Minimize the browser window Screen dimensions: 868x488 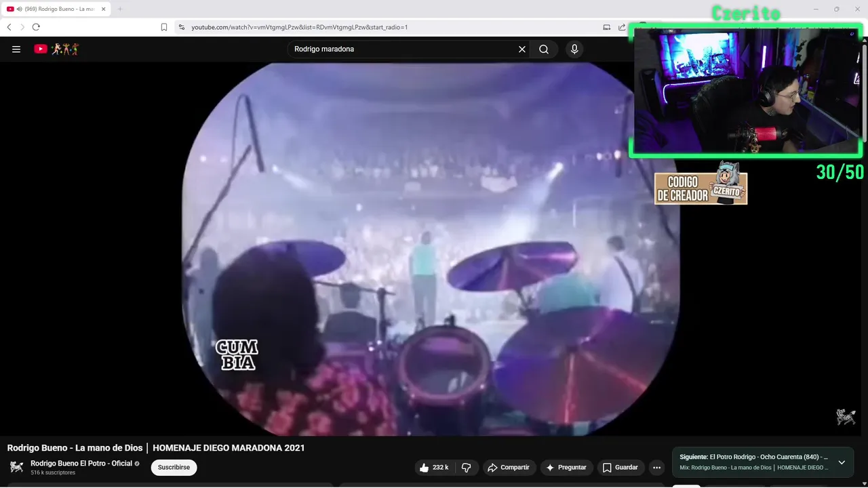[x=817, y=9]
